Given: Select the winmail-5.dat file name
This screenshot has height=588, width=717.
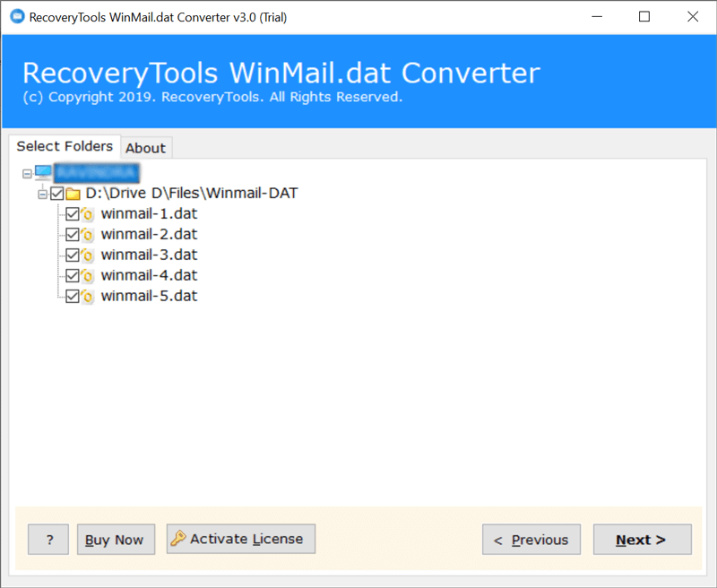Looking at the screenshot, I should (149, 297).
